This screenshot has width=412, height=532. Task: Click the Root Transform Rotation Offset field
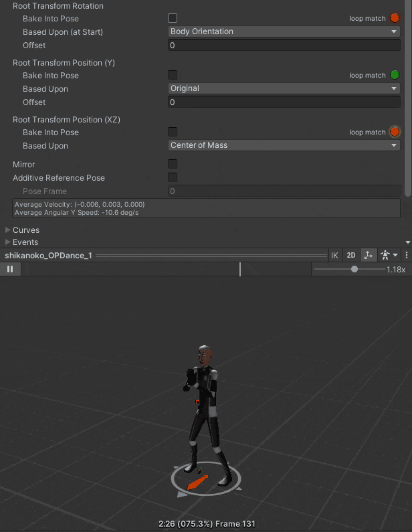[x=284, y=45]
